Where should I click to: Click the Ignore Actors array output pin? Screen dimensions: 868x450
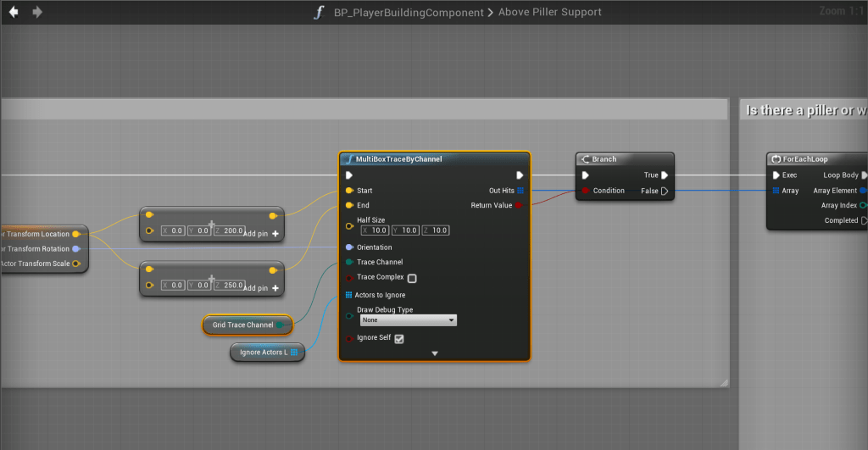pyautogui.click(x=293, y=352)
